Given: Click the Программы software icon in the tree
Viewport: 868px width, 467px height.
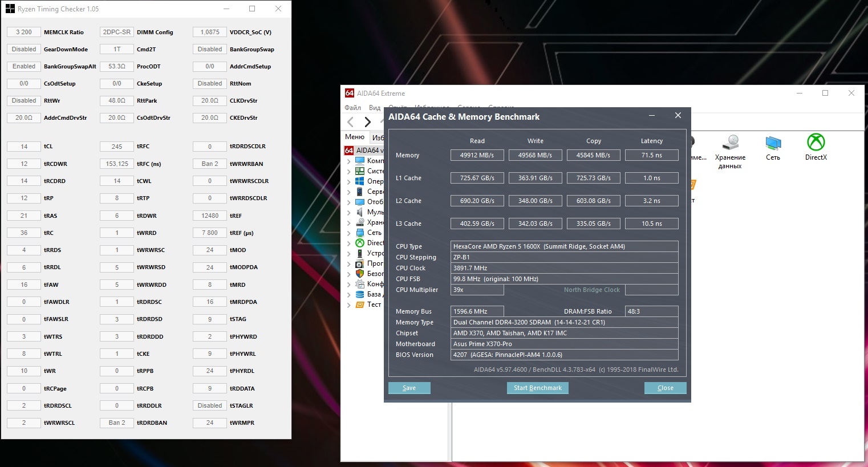Looking at the screenshot, I should click(360, 263).
